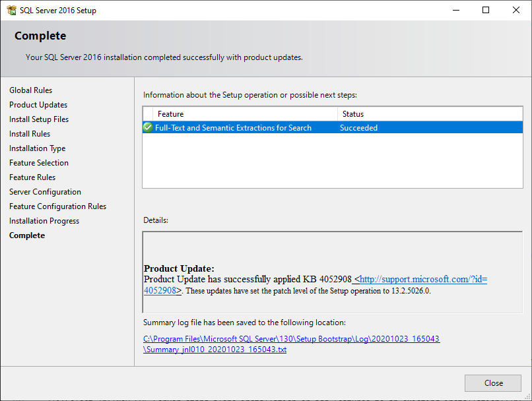The image size is (532, 401).
Task: Open the Summary log file path link
Action: pos(291,339)
